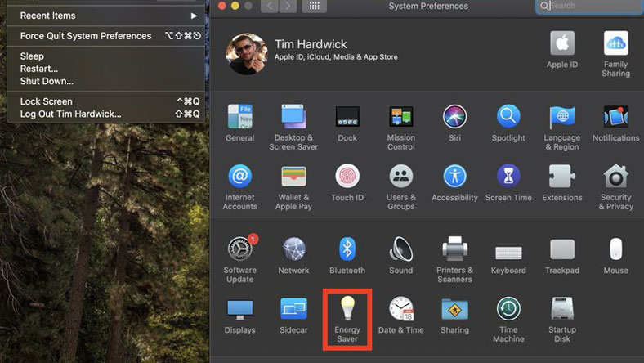Click the Show All grid button
Viewport: 644px width, 363px height.
[314, 6]
